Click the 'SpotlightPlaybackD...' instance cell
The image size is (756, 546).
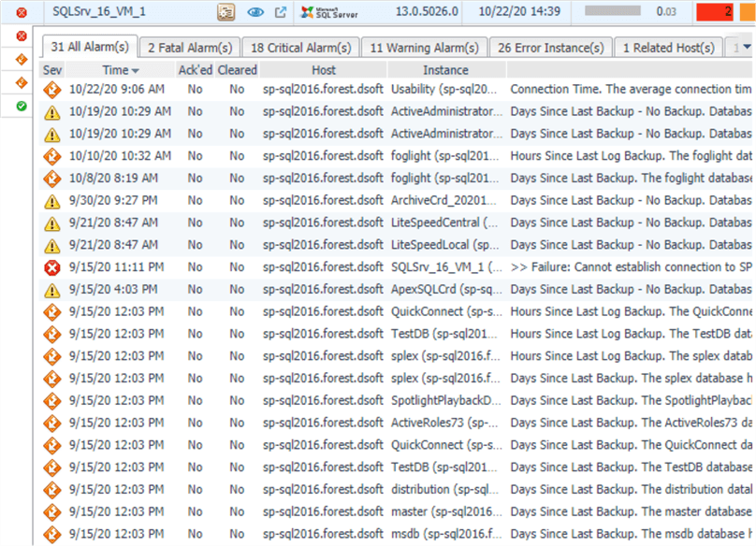pos(446,400)
